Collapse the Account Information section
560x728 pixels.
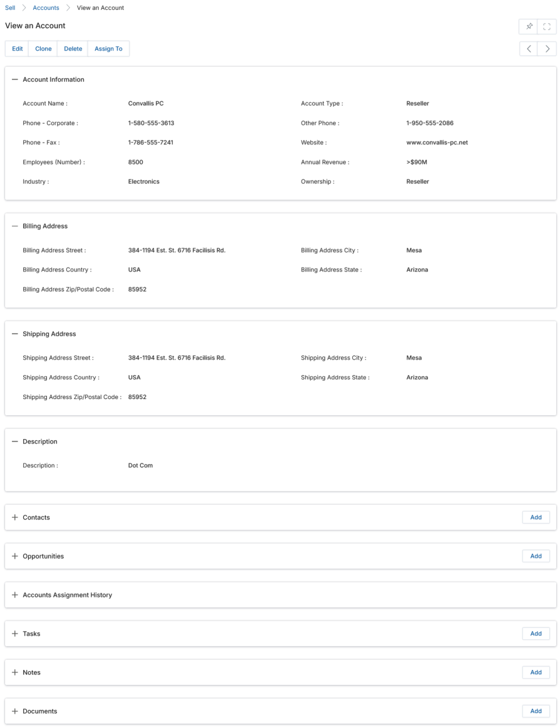(15, 79)
